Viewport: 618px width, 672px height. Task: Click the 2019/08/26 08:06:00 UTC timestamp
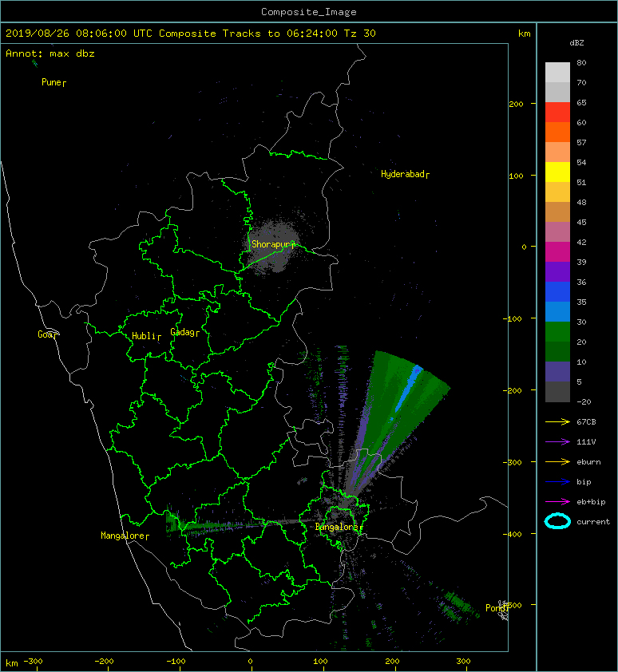point(79,34)
